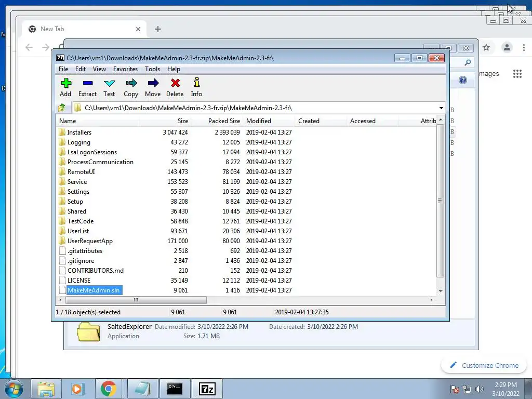Select the UserRequestApp folder row

247,241
